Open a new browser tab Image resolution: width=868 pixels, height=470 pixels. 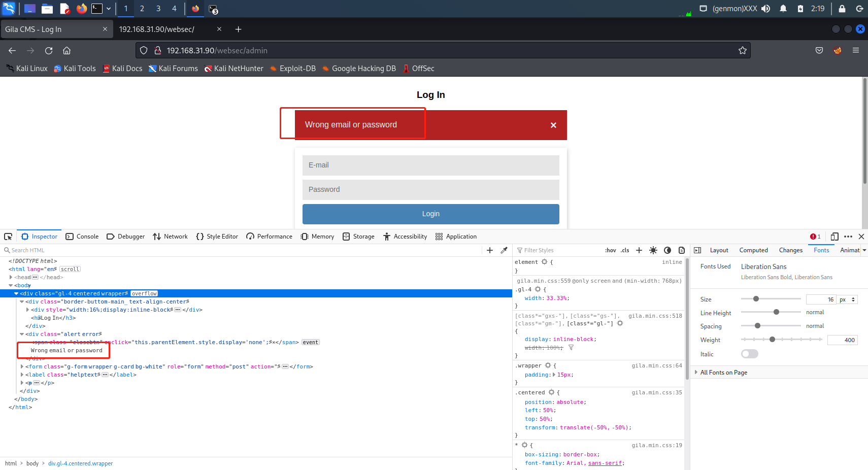(x=238, y=29)
